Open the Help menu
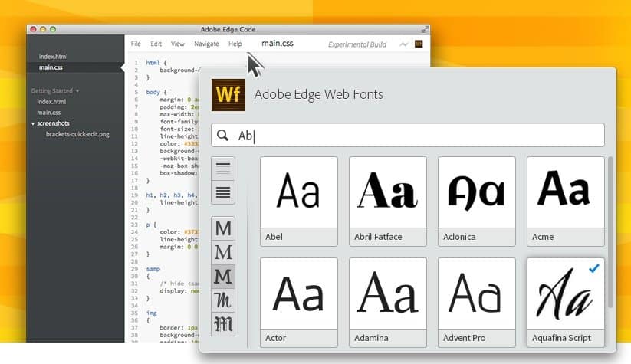The image size is (631, 364). [235, 44]
